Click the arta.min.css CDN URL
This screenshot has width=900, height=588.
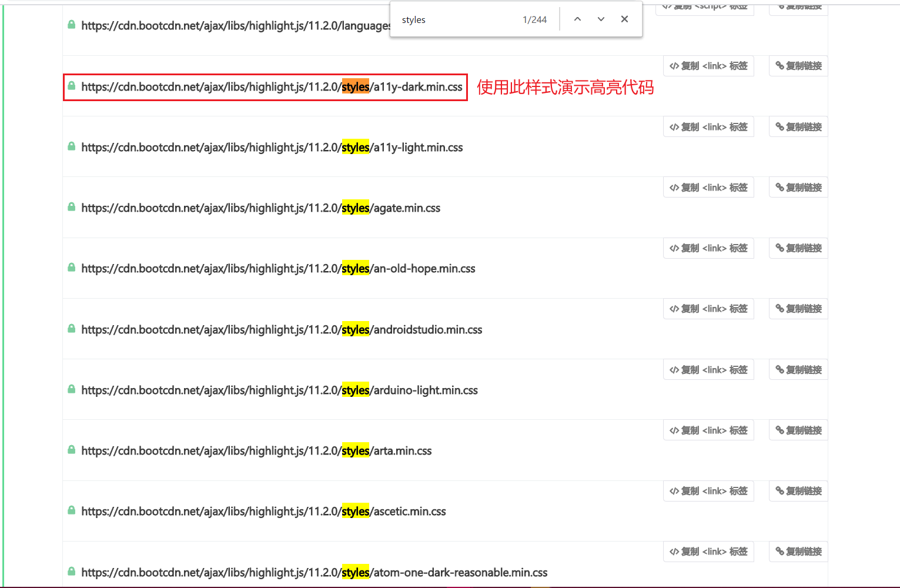pos(256,450)
